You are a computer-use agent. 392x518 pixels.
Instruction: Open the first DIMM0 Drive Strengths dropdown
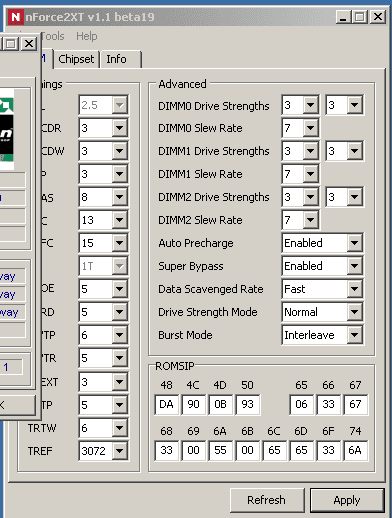pos(300,105)
